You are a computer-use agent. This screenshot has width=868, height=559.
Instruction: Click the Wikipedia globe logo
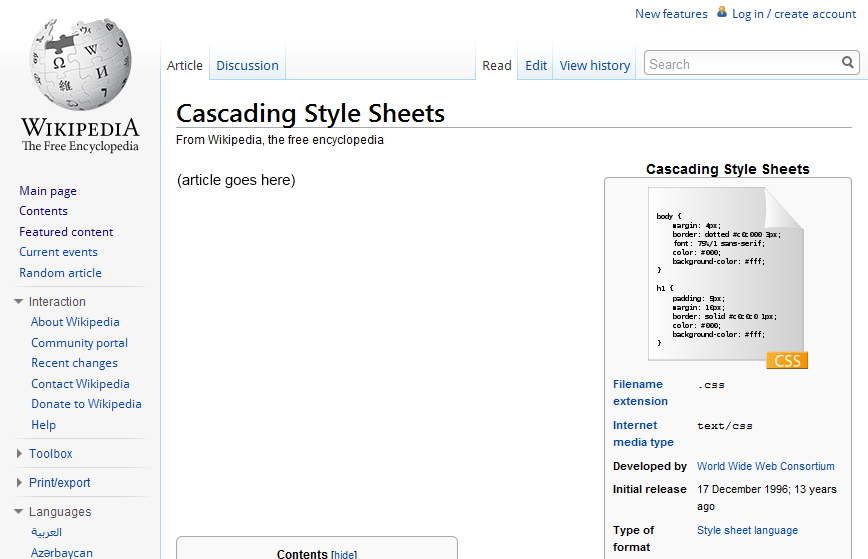(x=81, y=64)
